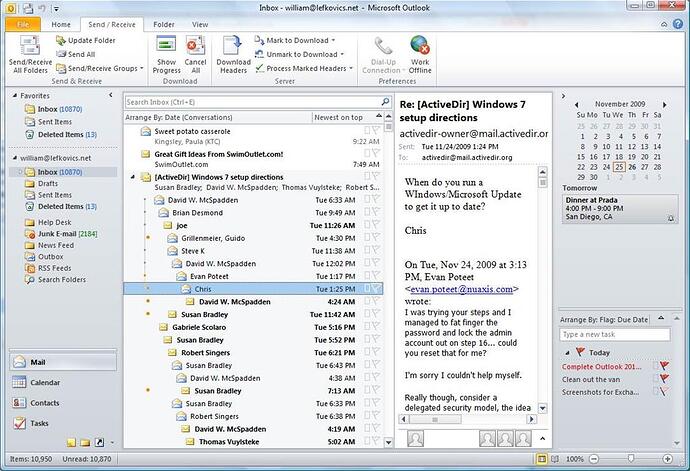Collapse the Today task group
This screenshot has width=690, height=471.
tap(567, 353)
